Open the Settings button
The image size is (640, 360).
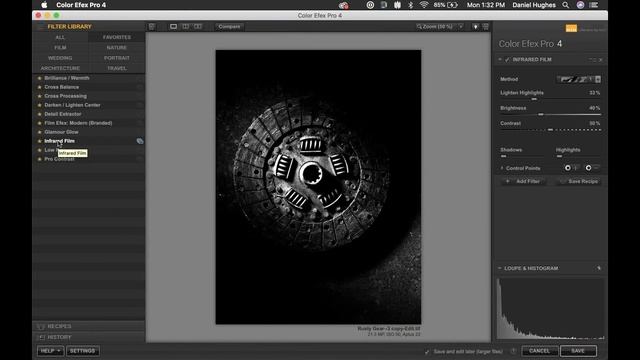pyautogui.click(x=82, y=351)
